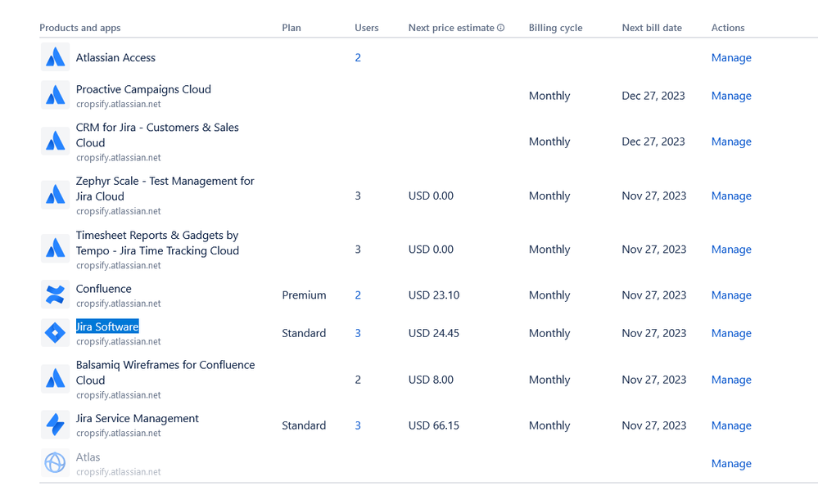The image size is (818, 504).
Task: Click the Zephyr Scale product icon
Action: point(55,195)
